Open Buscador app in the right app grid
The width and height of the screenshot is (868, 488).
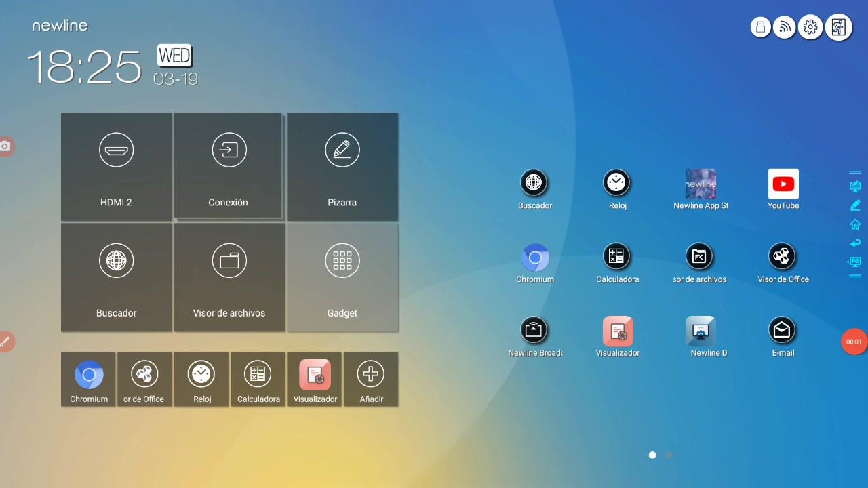(x=534, y=189)
